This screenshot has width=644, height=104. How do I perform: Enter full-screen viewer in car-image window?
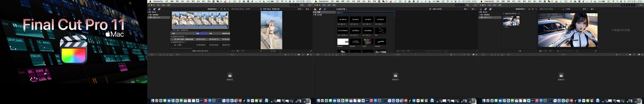[596, 51]
